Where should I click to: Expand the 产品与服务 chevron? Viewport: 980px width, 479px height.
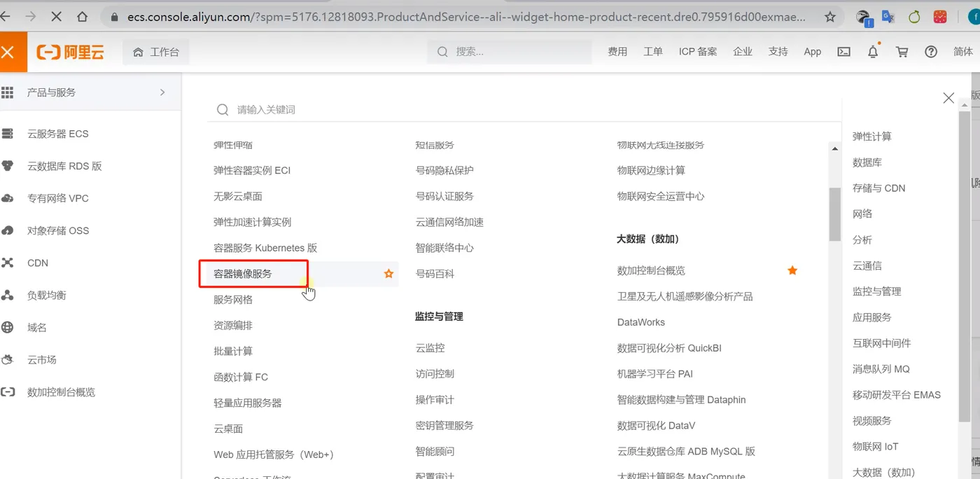coord(162,92)
